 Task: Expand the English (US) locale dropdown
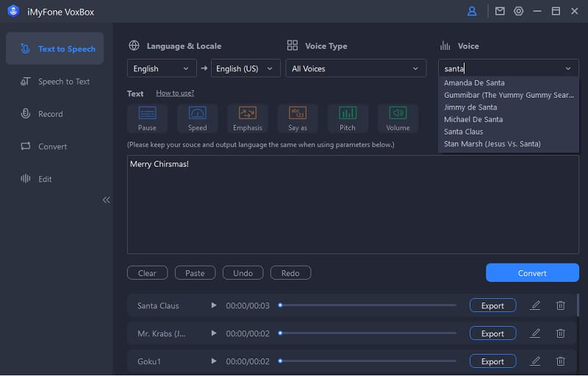245,68
